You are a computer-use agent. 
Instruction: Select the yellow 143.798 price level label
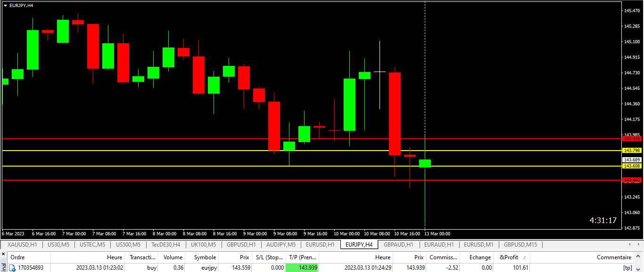pos(632,151)
